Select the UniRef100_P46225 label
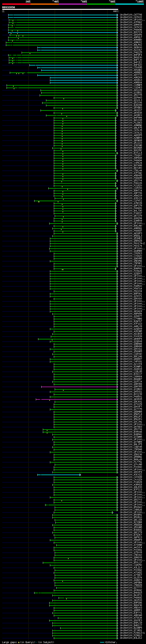This screenshot has width=146, height=644. (131, 53)
